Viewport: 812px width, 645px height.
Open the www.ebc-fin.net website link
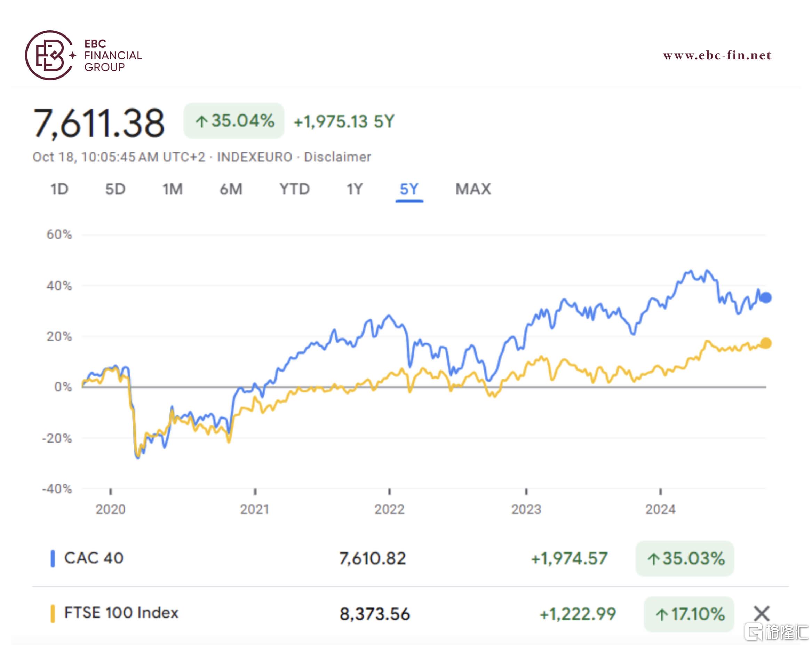tap(717, 55)
